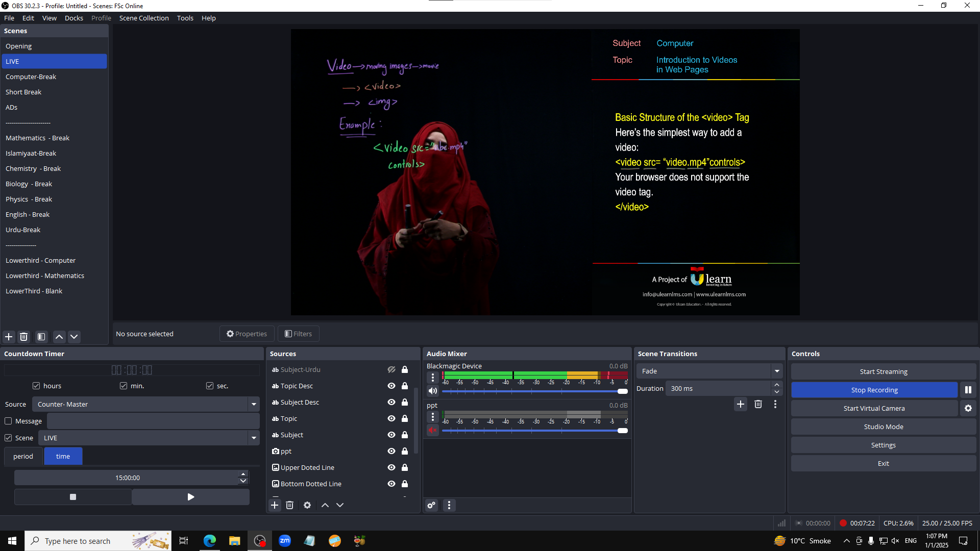Open virtual camera settings gear
The width and height of the screenshot is (980, 551).
(968, 408)
